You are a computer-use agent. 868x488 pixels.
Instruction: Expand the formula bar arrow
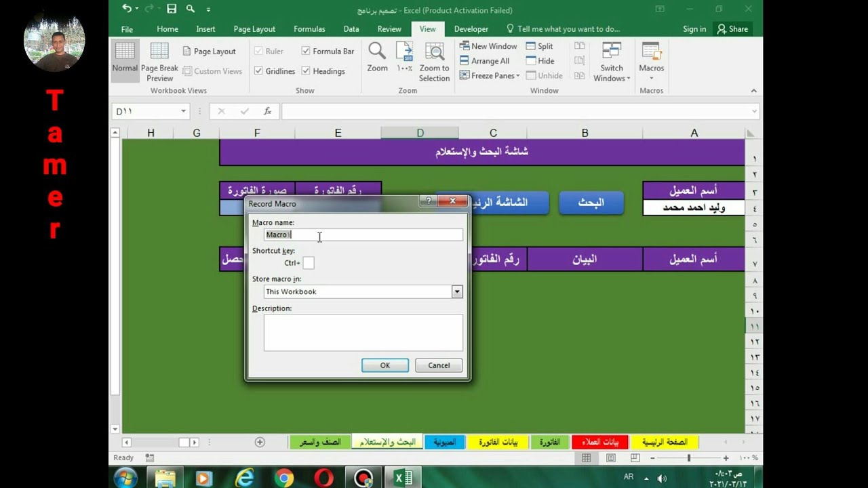click(x=754, y=111)
